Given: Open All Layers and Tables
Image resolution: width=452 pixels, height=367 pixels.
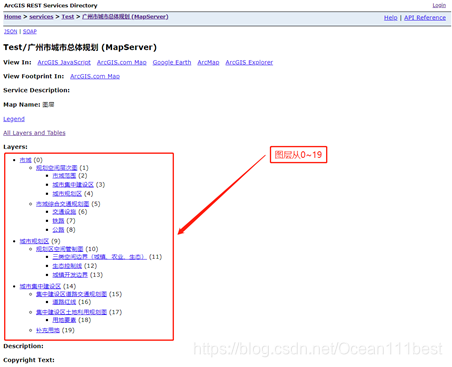Looking at the screenshot, I should pos(34,133).
